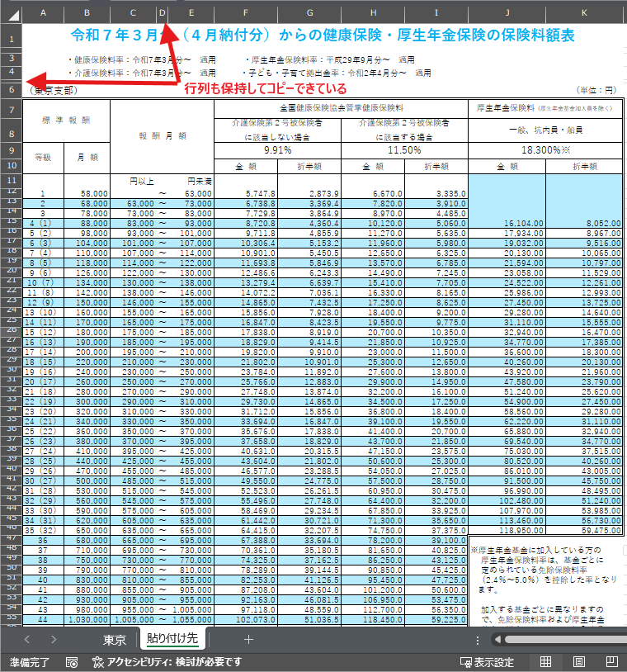This screenshot has width=627, height=672.
Task: Select row 9 header
Action: (x=12, y=150)
